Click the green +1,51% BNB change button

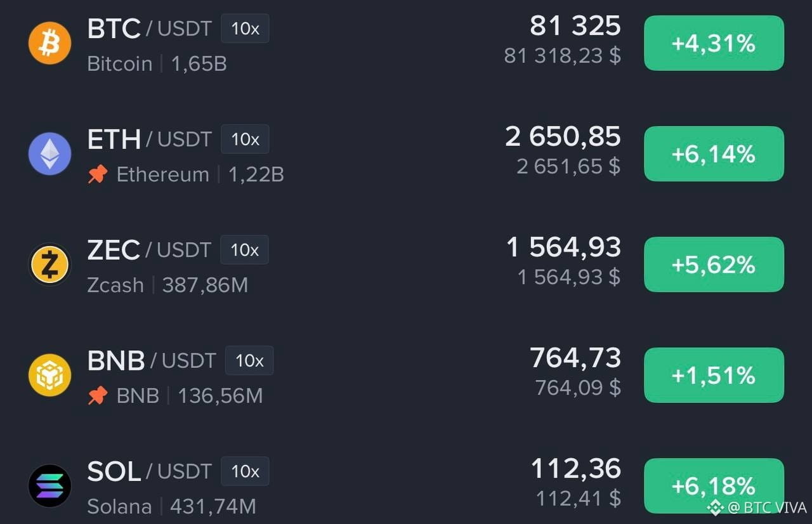[714, 375]
